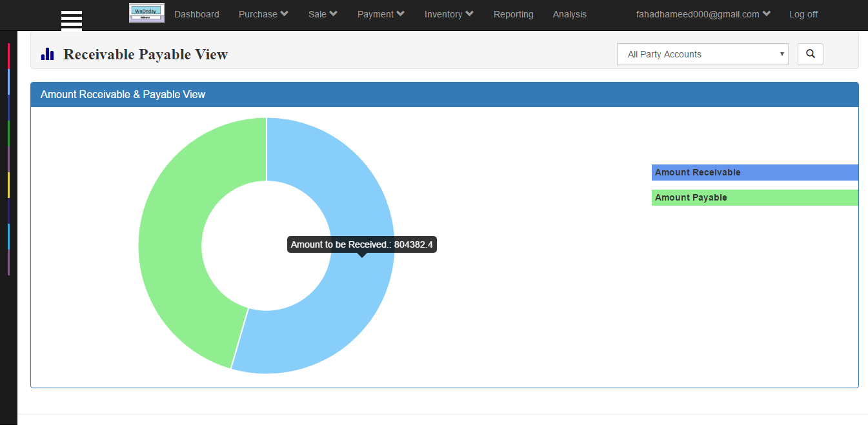Expand the Inventory menu
Screen dimensions: 868x425
click(x=449, y=14)
